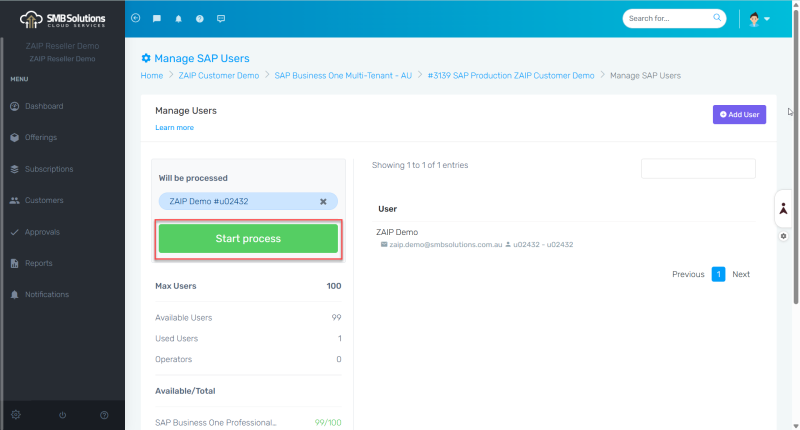
Task: Click the search magnifier icon
Action: 717,18
